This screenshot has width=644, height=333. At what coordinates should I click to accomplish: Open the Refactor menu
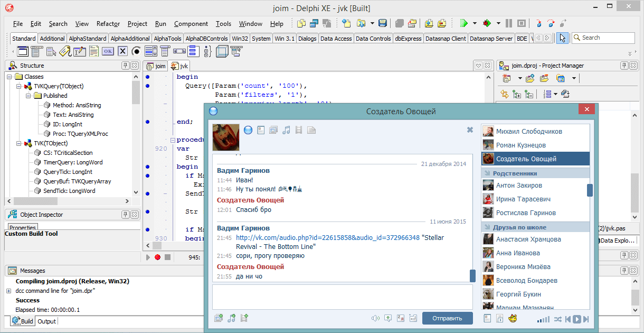click(x=108, y=24)
